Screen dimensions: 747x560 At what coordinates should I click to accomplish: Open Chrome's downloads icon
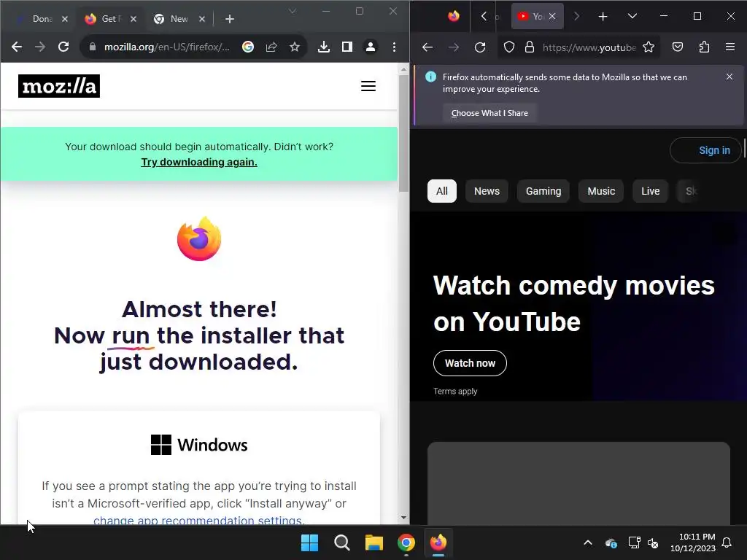pyautogui.click(x=324, y=47)
